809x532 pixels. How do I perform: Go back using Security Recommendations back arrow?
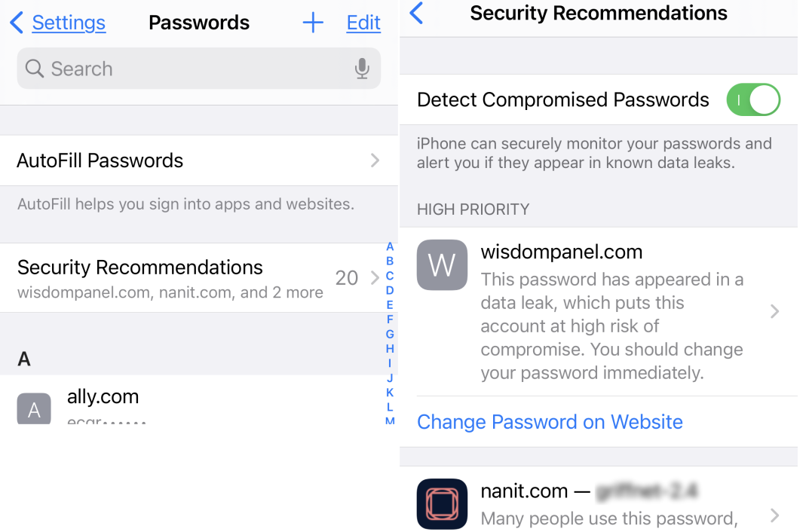tap(416, 13)
